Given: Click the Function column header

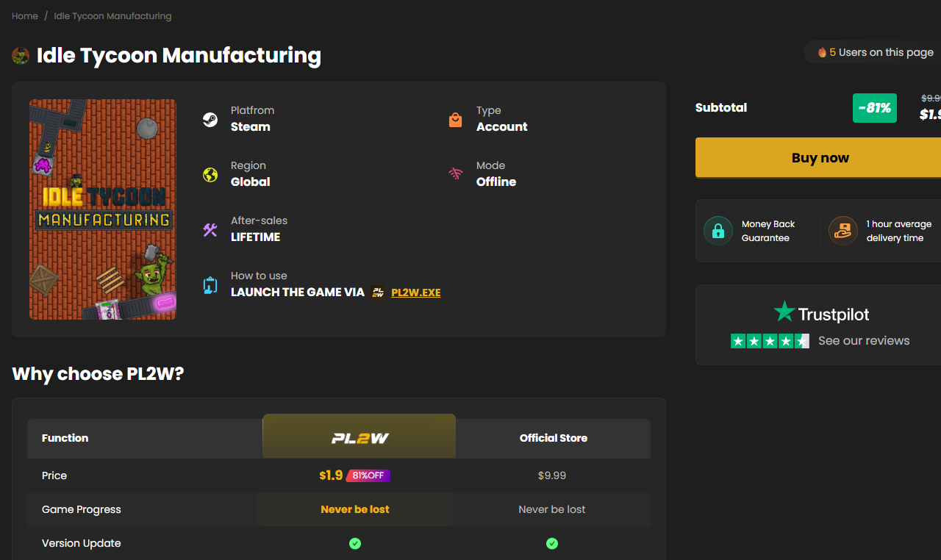Looking at the screenshot, I should coord(65,438).
